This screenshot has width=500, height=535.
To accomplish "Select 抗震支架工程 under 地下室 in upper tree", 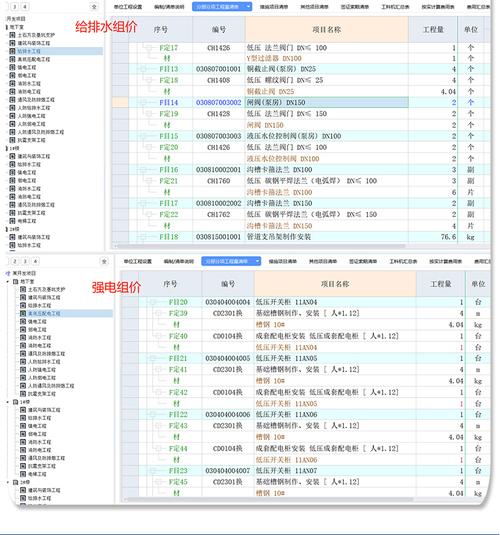I will click(31, 140).
